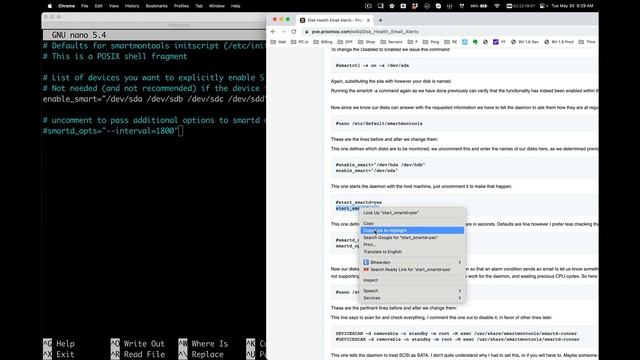This screenshot has height=360, width=640.
Task: Open the BH 1.6 Prod bookmark
Action: point(559,42)
